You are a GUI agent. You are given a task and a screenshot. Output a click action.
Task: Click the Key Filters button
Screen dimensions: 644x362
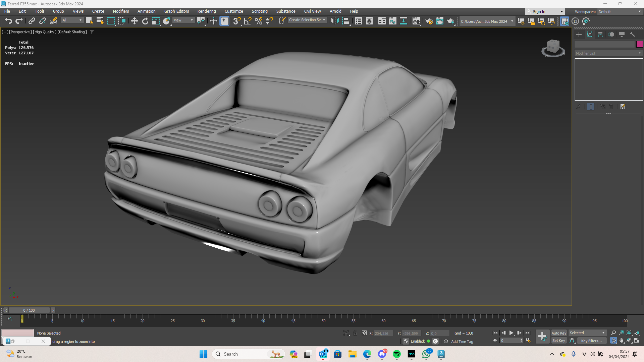pyautogui.click(x=591, y=341)
